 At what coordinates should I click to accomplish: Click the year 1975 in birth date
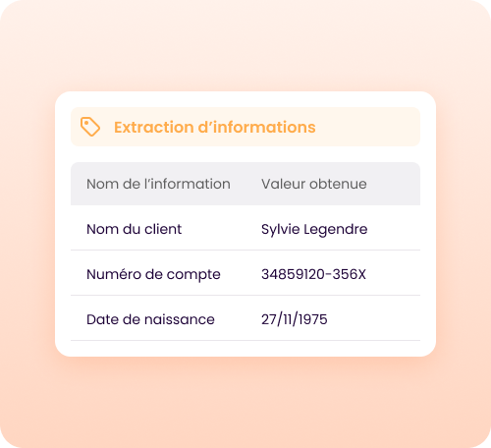point(313,319)
